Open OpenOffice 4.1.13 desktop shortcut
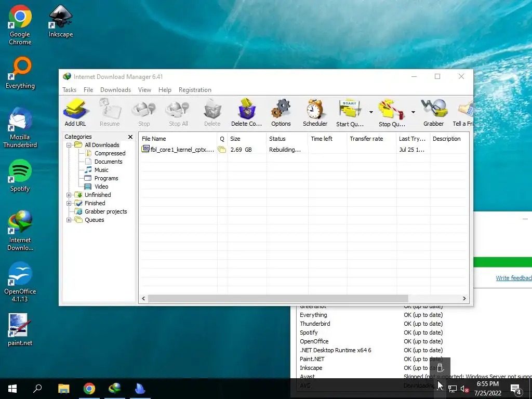The image size is (532, 399). coord(20,282)
